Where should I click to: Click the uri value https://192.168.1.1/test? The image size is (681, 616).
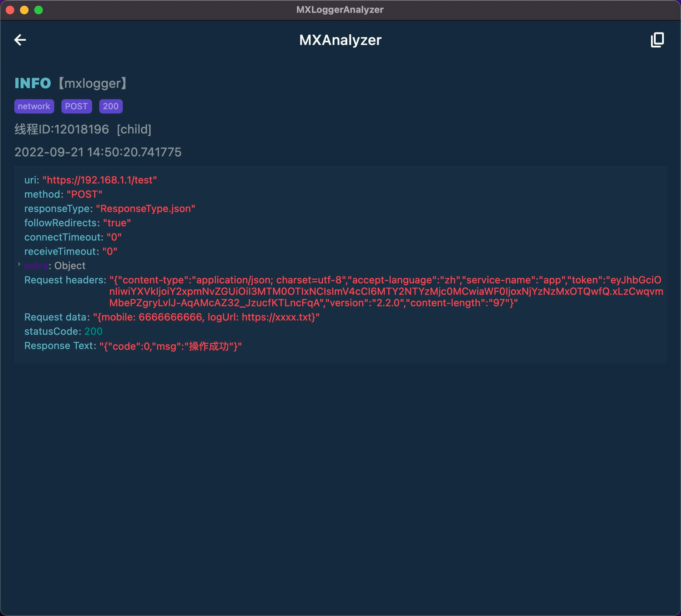(x=100, y=180)
